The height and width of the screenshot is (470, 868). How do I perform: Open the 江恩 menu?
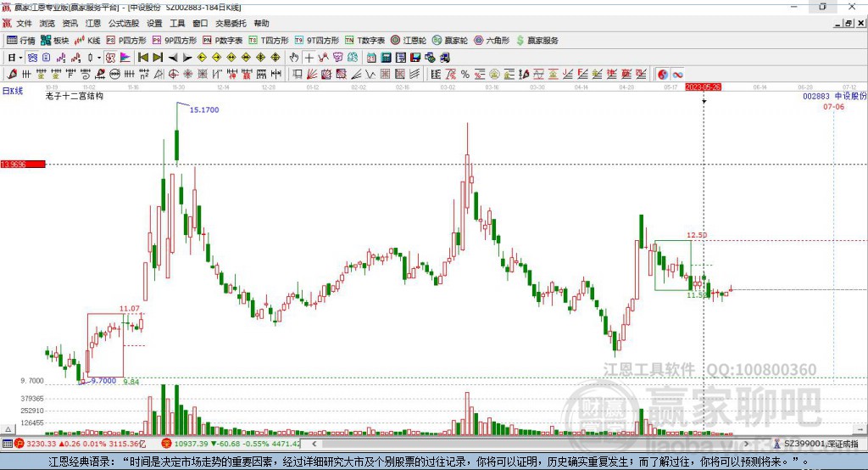pos(93,23)
